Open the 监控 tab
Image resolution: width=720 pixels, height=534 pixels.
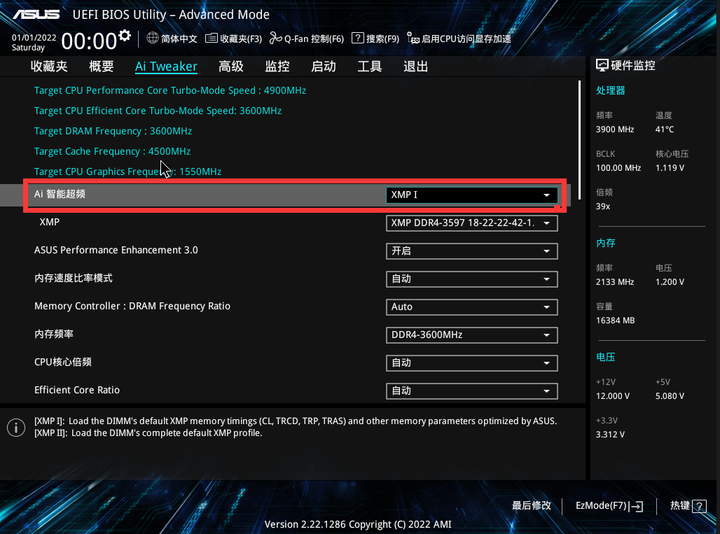pyautogui.click(x=277, y=67)
